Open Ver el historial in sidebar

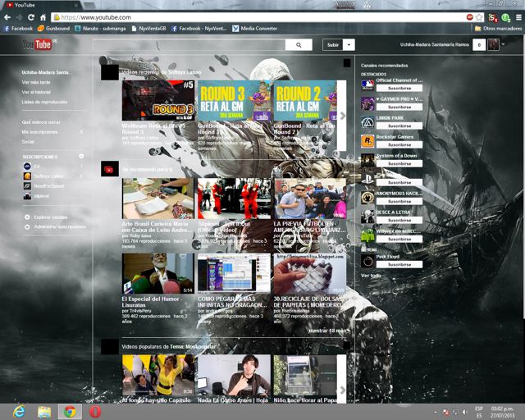point(36,92)
